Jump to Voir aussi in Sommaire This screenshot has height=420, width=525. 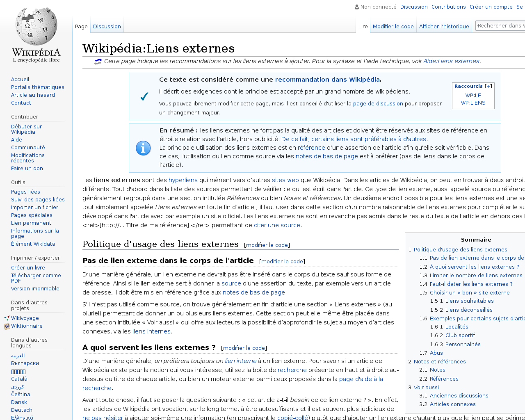tap(426, 388)
